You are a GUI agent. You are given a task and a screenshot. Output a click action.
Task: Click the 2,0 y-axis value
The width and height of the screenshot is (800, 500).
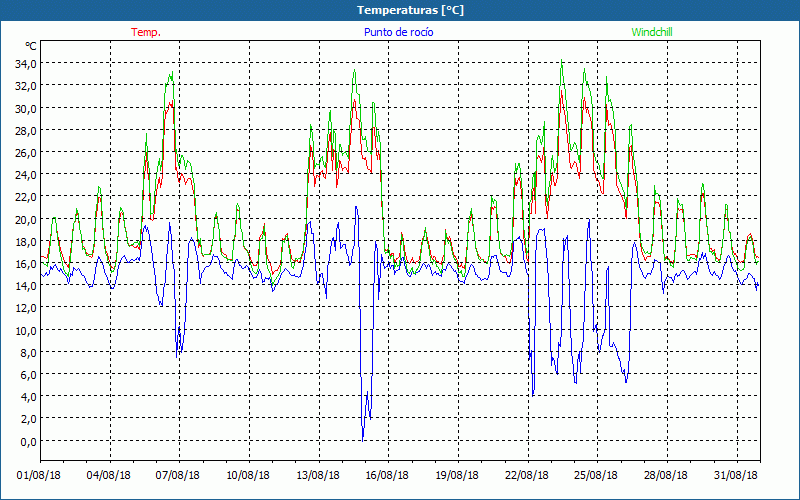pos(30,419)
